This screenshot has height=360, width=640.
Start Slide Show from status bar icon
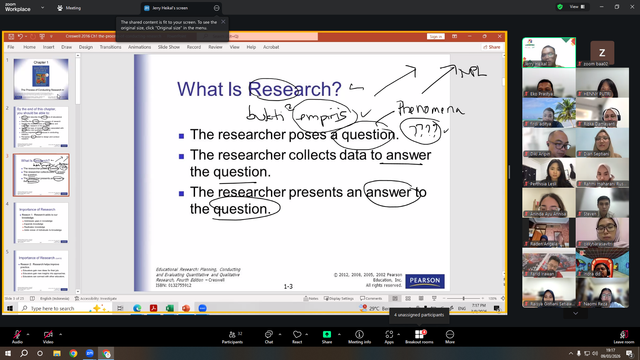coord(434,298)
